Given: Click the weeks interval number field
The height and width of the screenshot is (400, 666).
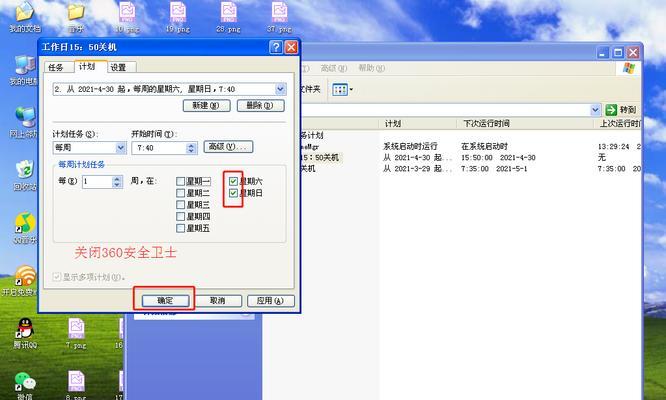Looking at the screenshot, I should coord(97,182).
